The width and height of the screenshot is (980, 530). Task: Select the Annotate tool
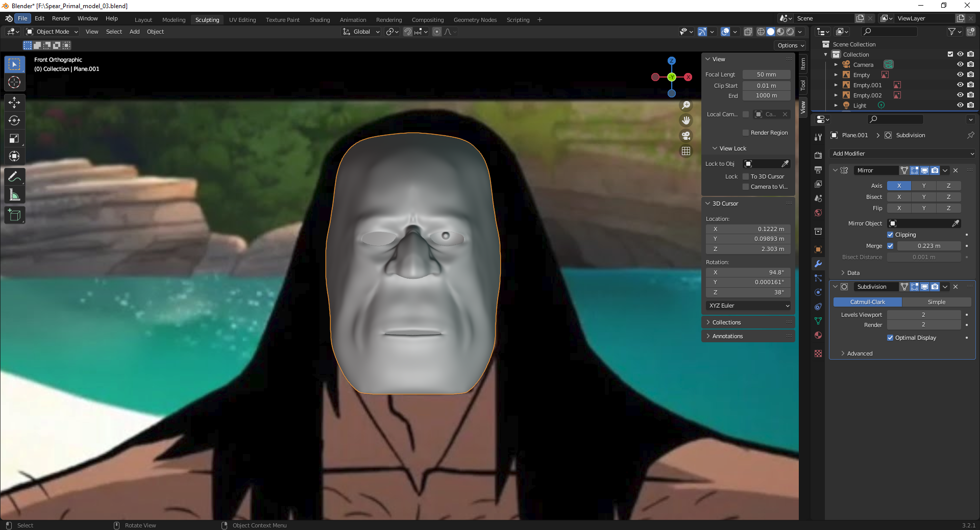(x=14, y=177)
